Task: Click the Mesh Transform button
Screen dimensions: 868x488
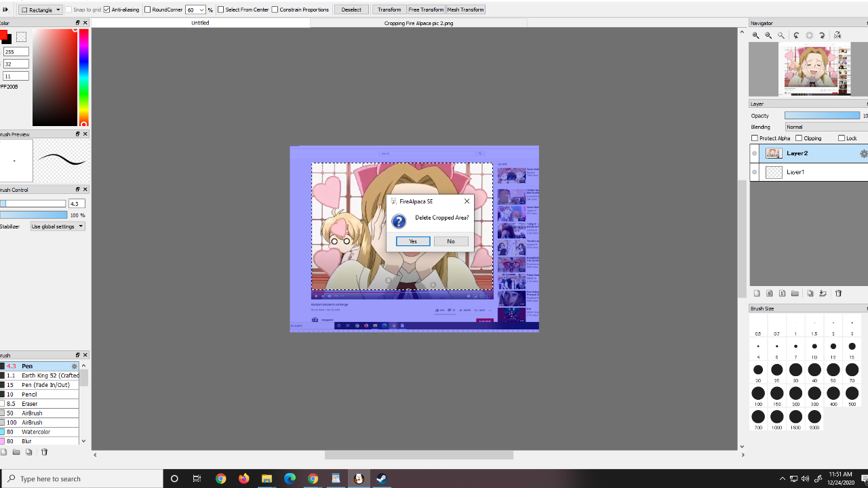Action: pyautogui.click(x=465, y=9)
